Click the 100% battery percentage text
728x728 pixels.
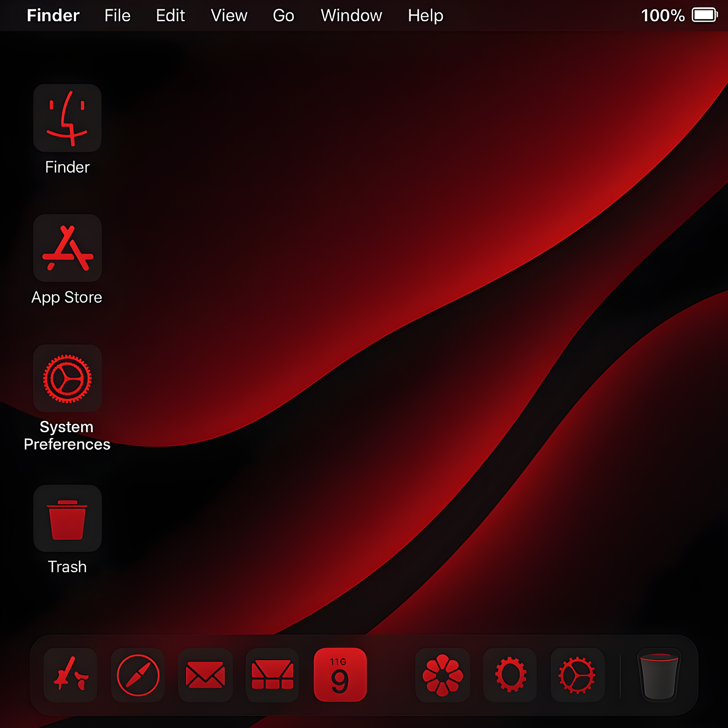663,15
